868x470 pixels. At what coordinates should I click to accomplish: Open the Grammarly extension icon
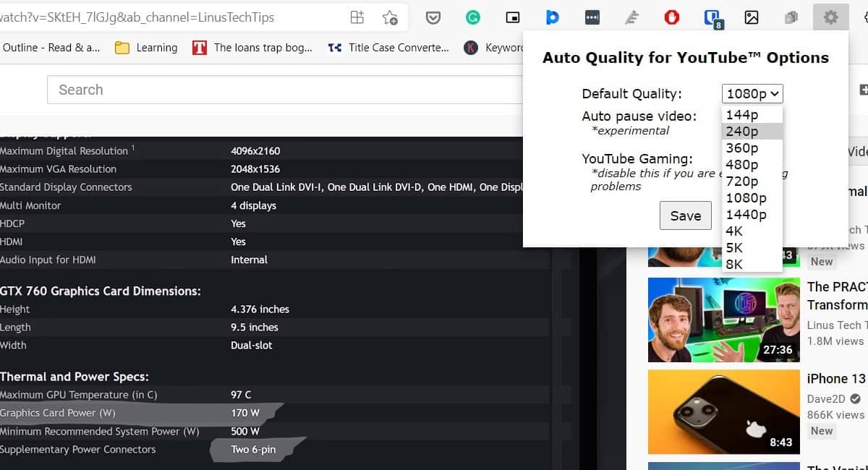[473, 17]
